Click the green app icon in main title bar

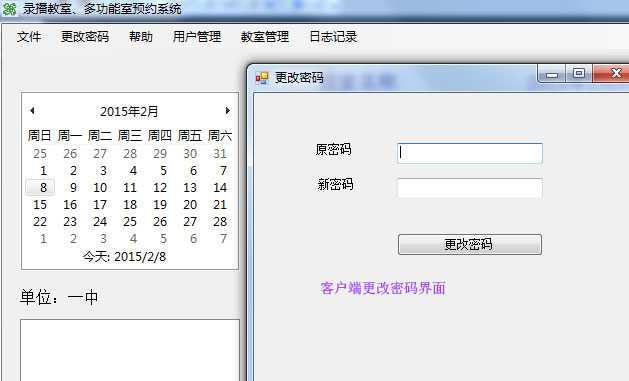point(9,8)
